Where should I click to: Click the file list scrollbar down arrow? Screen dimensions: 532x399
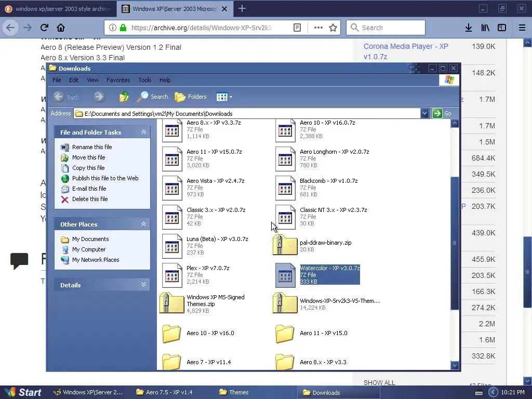455,365
